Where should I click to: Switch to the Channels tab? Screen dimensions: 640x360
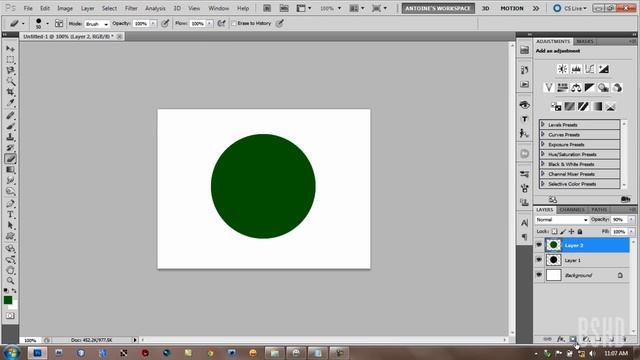coord(572,209)
